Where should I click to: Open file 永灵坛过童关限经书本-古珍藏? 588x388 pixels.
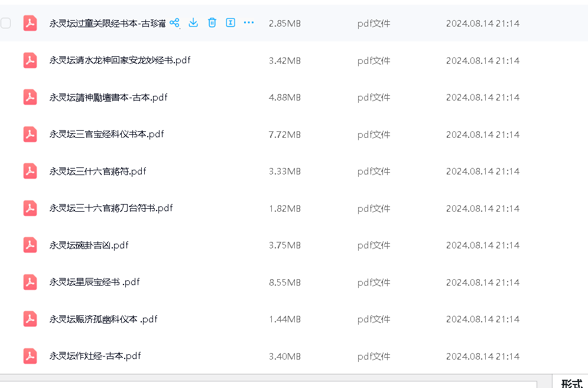107,24
